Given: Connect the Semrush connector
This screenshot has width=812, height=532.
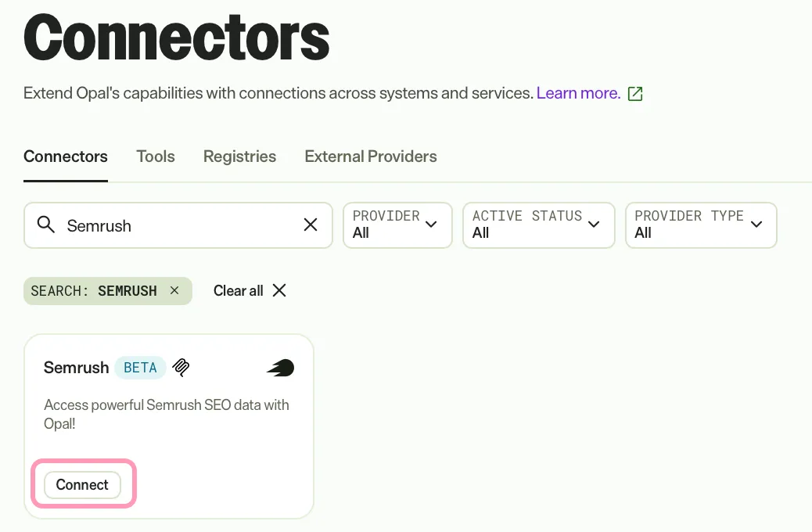Looking at the screenshot, I should [82, 485].
